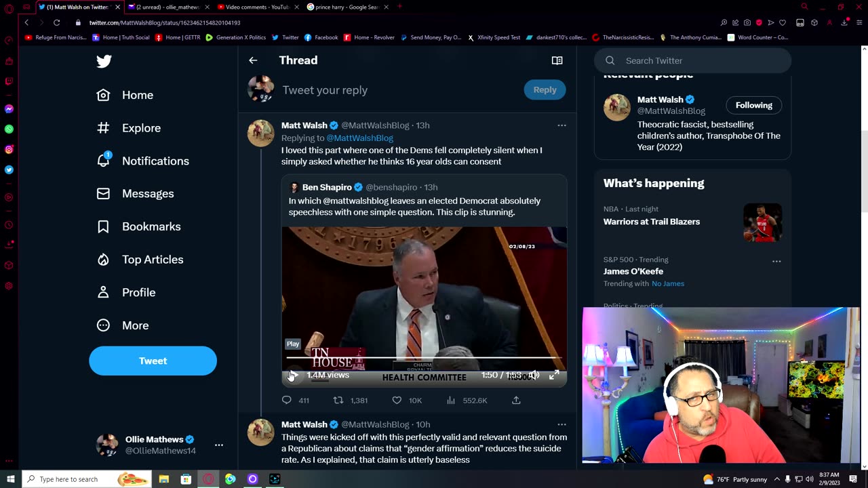This screenshot has width=868, height=488.
Task: Open Notifications in Twitter navigation
Action: [142, 161]
